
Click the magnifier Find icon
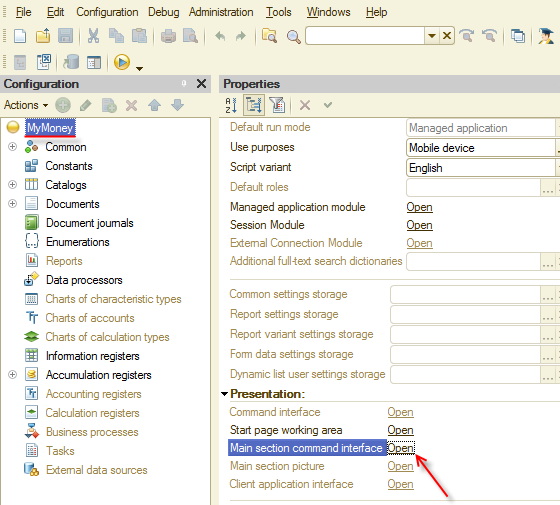(x=294, y=36)
